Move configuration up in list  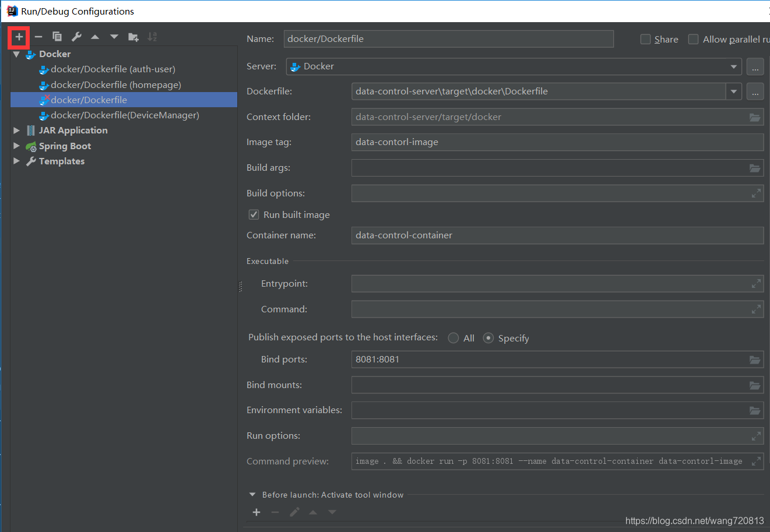coord(95,37)
